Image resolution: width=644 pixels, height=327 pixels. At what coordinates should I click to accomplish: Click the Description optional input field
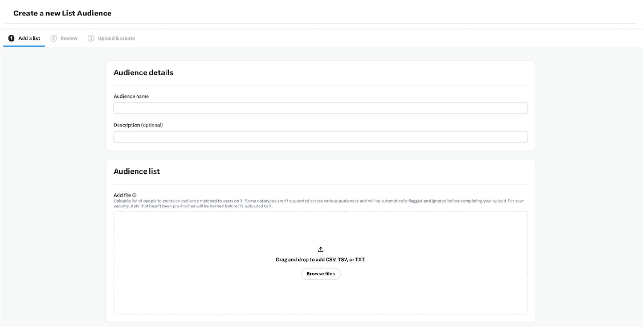pyautogui.click(x=320, y=137)
